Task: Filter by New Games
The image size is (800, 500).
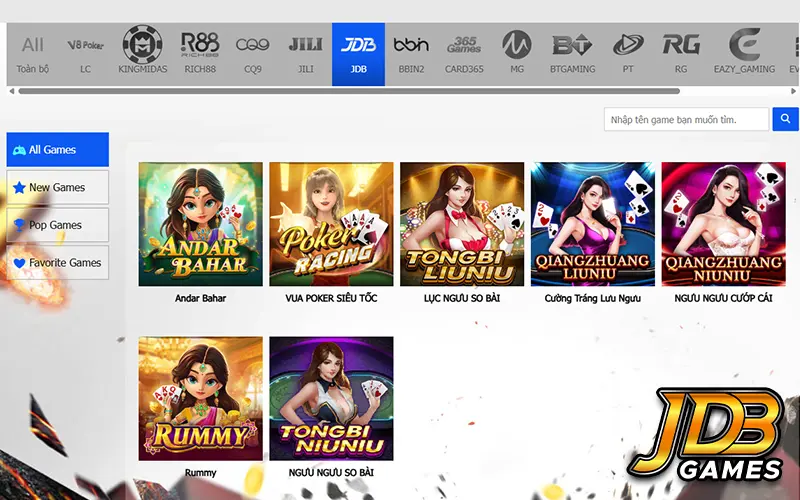Action: [58, 187]
